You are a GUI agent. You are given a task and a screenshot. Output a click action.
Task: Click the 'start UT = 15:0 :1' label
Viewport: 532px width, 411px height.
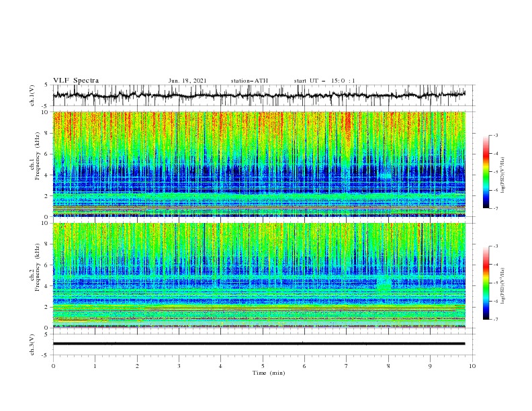(324, 81)
